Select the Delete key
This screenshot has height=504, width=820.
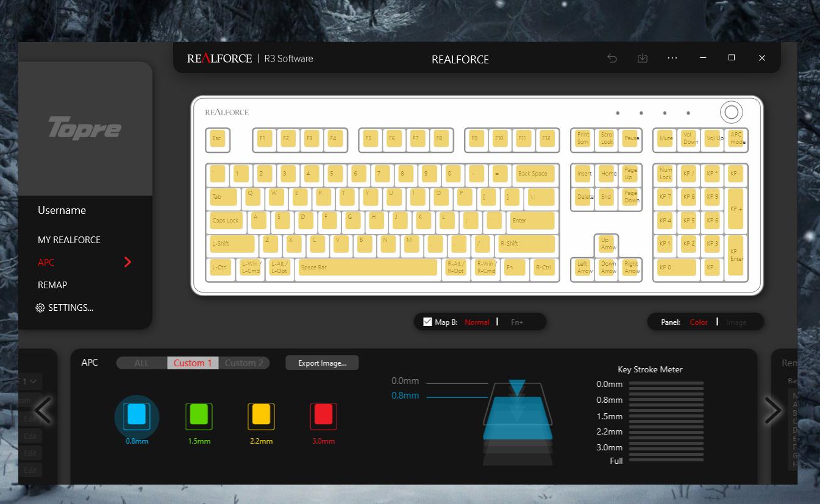pos(583,197)
